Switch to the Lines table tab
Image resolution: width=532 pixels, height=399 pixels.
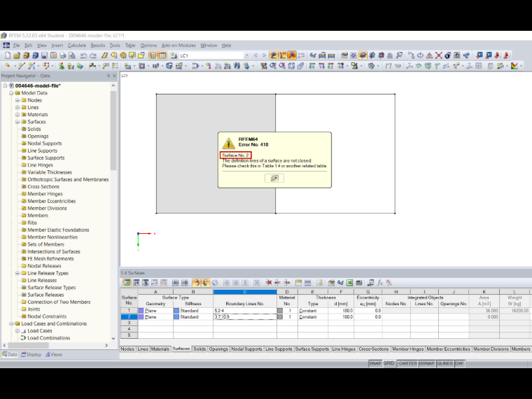[143, 349]
